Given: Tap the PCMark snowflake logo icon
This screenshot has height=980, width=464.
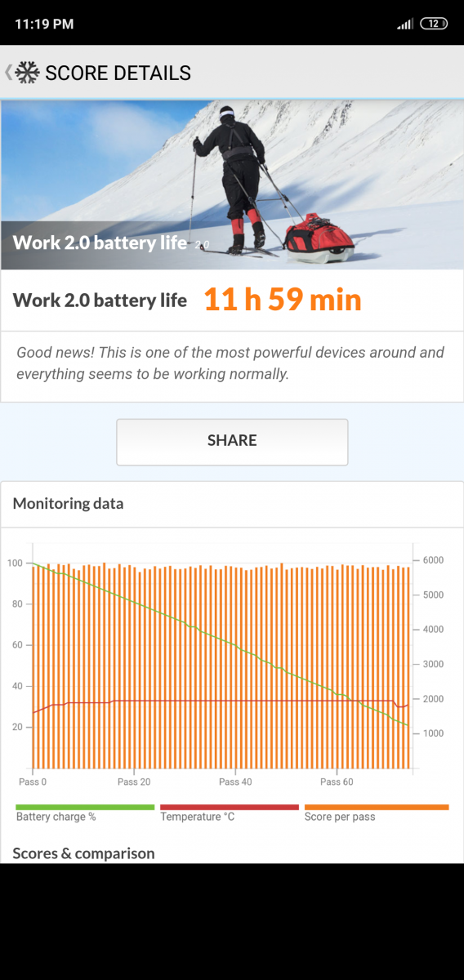Looking at the screenshot, I should [x=28, y=73].
